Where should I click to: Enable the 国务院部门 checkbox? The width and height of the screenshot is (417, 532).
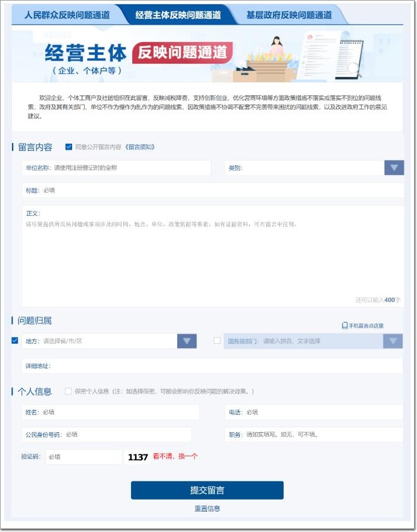217,340
